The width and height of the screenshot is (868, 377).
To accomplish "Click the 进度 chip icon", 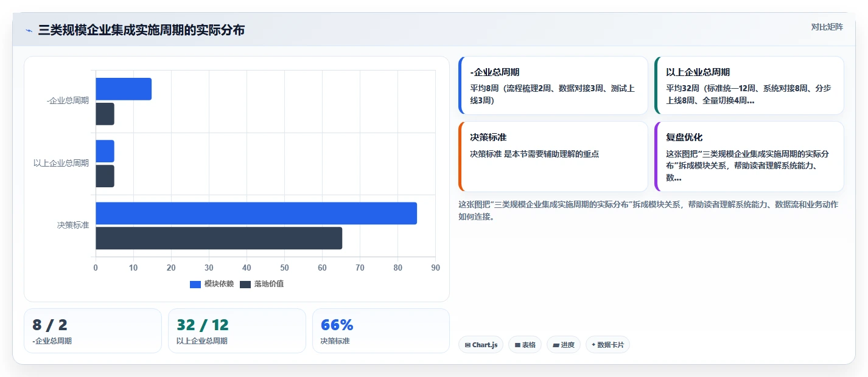I will (x=556, y=345).
